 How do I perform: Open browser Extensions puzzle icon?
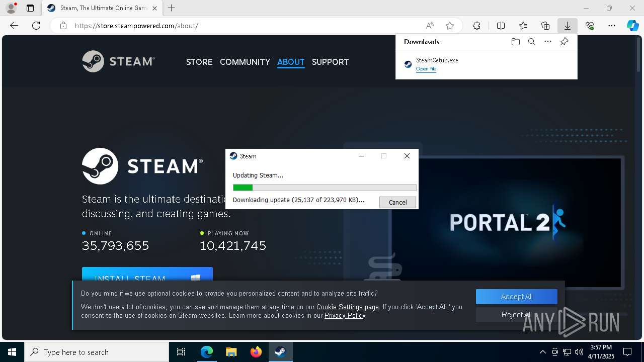tap(476, 26)
